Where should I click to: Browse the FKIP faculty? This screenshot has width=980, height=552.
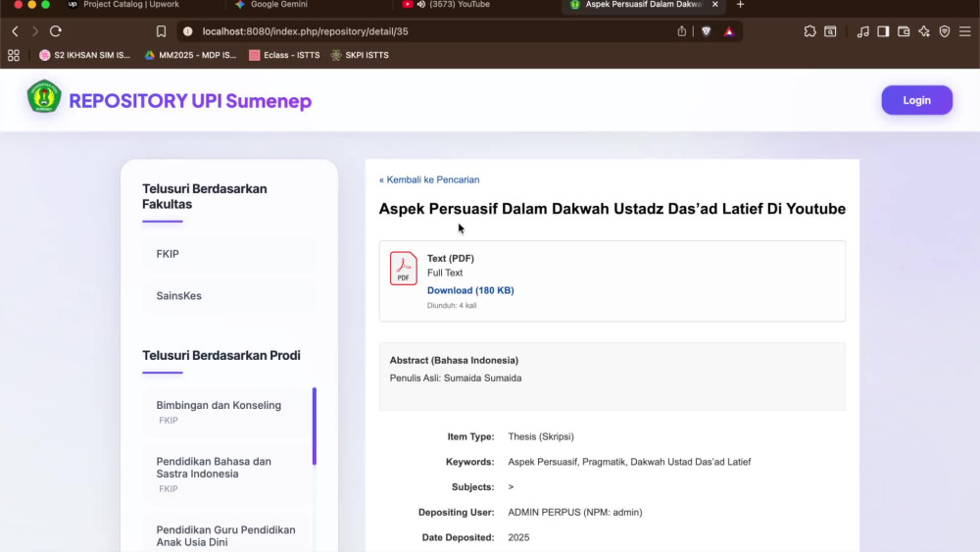point(229,254)
